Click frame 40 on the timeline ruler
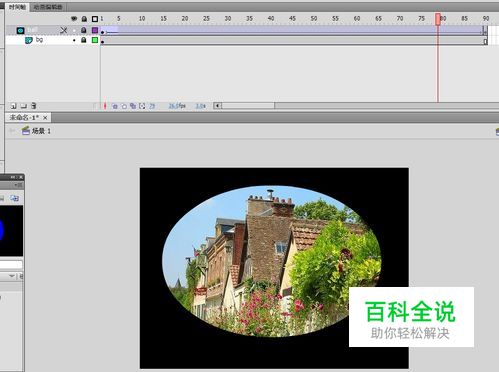Image resolution: width=499 pixels, height=372 pixels. [271, 18]
